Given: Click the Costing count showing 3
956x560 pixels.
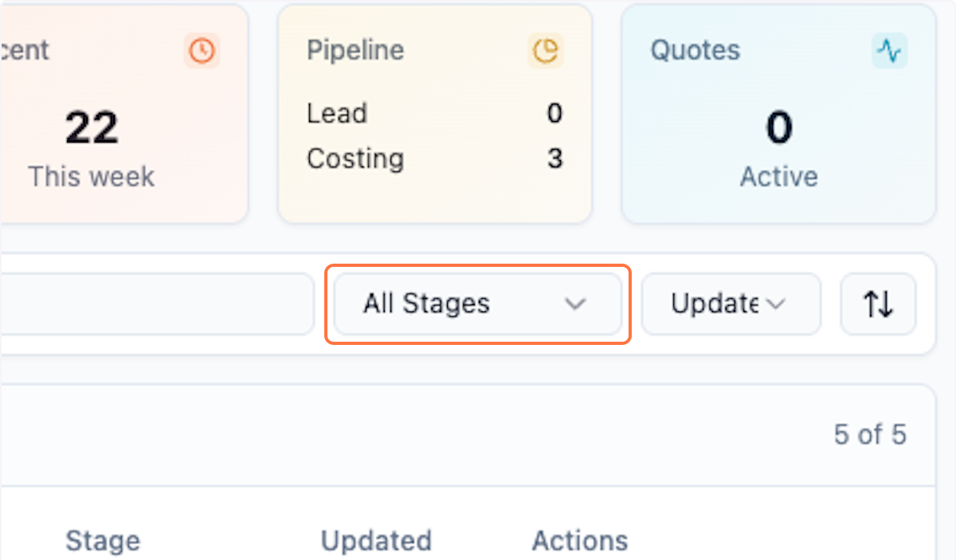Looking at the screenshot, I should pyautogui.click(x=554, y=159).
